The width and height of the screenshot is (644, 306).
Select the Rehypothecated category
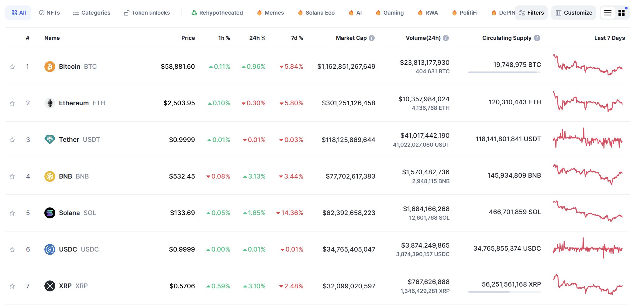coord(217,13)
